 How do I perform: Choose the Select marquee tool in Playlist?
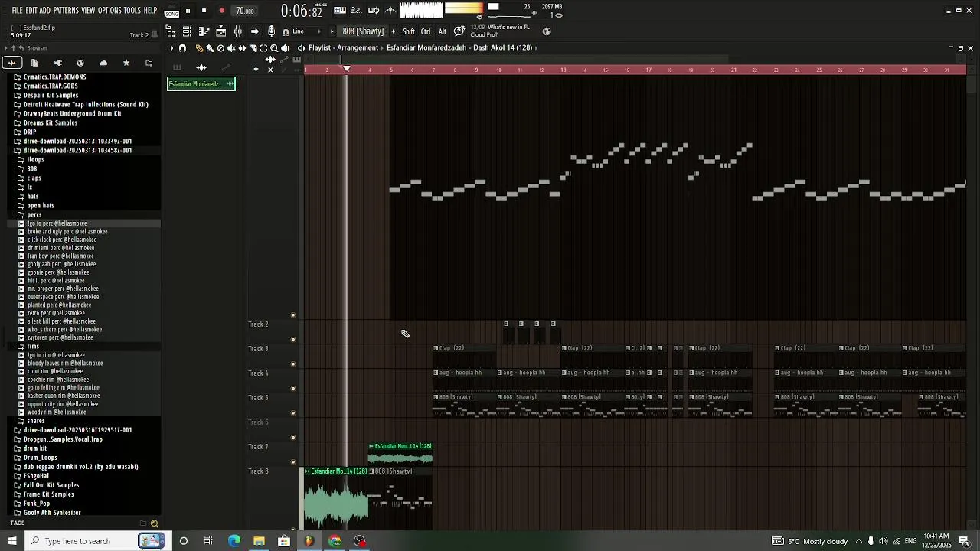pos(263,48)
